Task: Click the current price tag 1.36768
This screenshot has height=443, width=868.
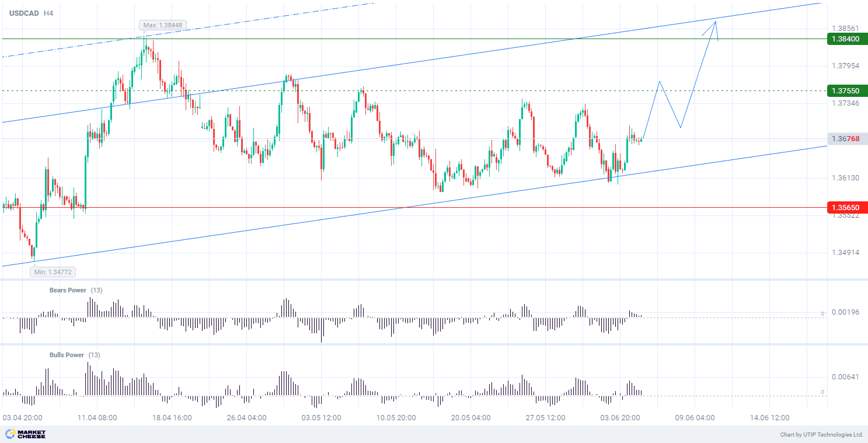Action: point(847,138)
